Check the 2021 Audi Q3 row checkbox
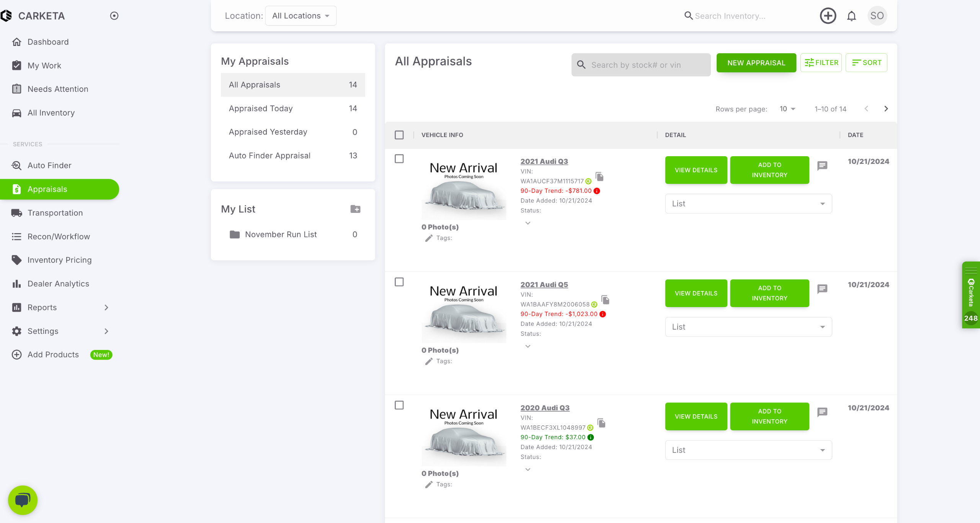Screen dimensions: 980x523 [399, 159]
